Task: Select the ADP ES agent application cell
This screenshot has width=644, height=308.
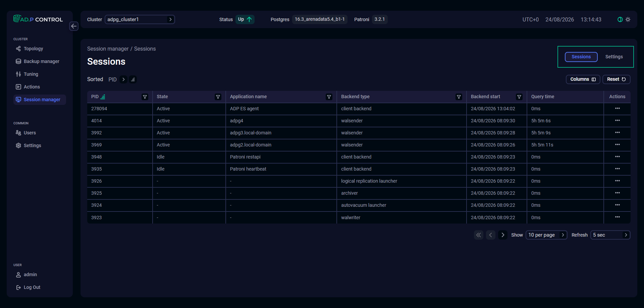Action: 281,109
